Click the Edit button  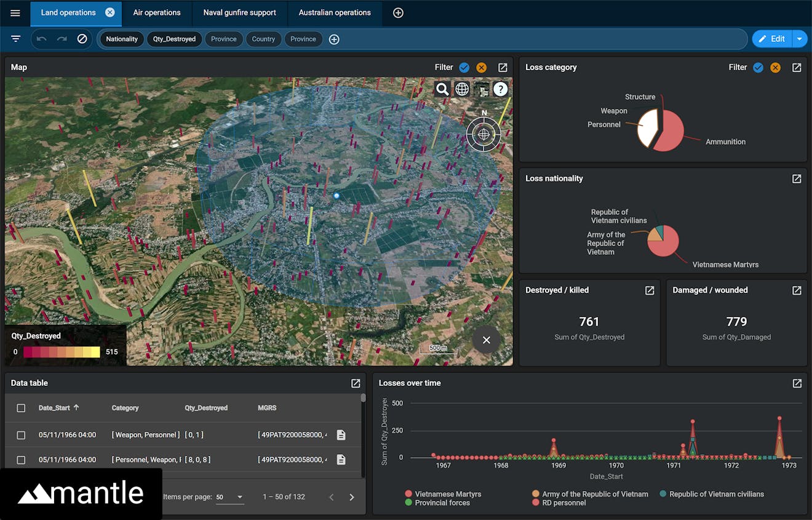[772, 39]
